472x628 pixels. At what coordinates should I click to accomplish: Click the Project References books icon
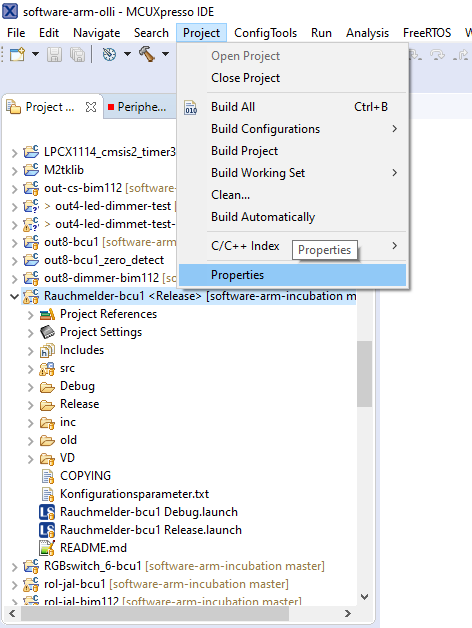point(47,314)
